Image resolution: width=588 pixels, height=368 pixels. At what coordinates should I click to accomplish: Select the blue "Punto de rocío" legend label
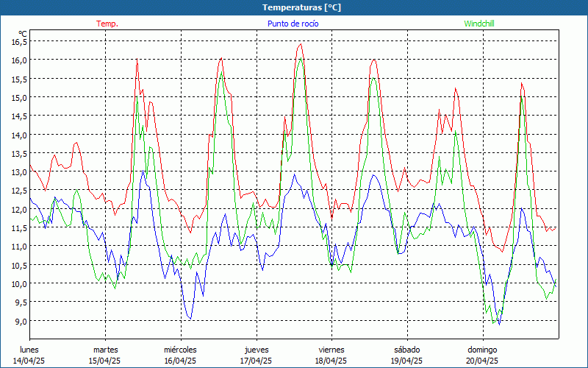click(293, 24)
